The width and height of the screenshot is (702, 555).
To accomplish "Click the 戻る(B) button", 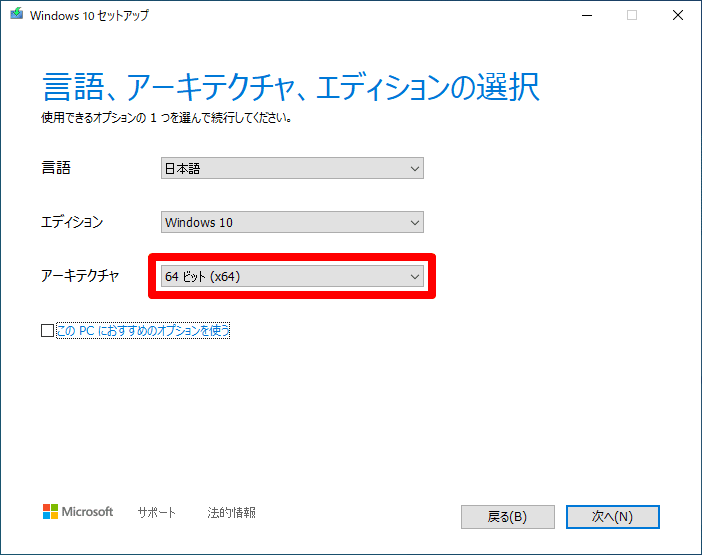I will [508, 517].
